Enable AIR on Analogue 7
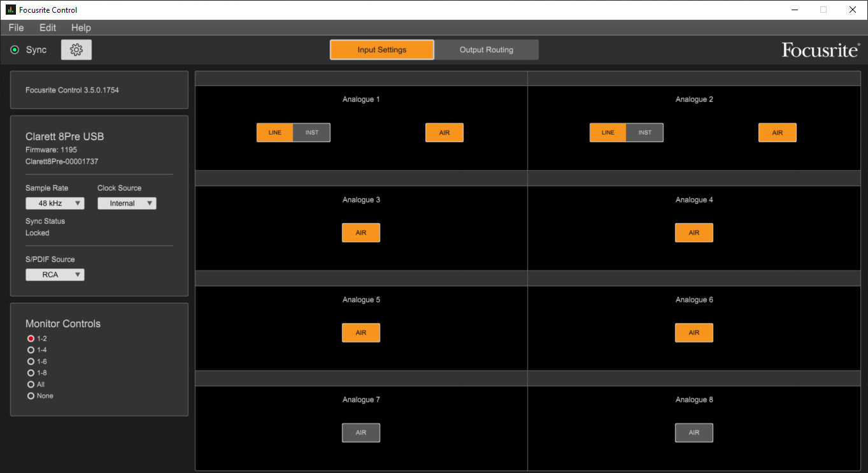The height and width of the screenshot is (473, 868). pos(361,433)
